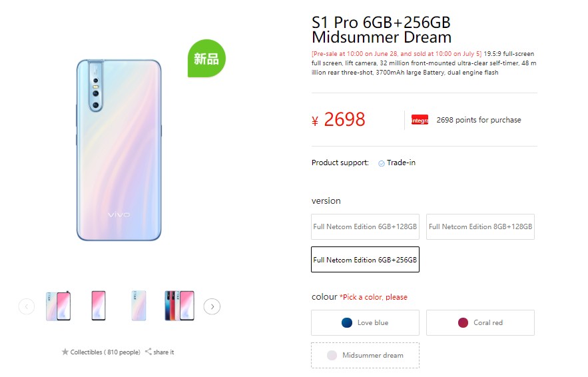Viewport: 588px width, 377px height.
Task: Open the rear view phone thumbnail
Action: pos(139,306)
